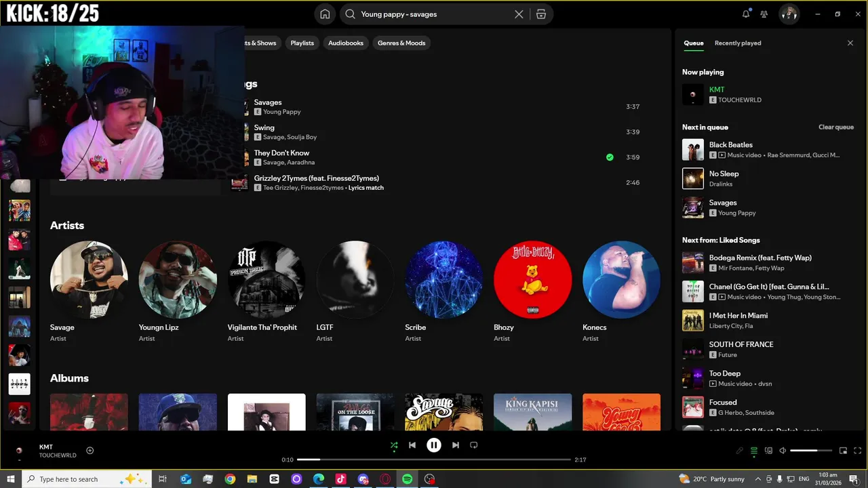Select Audiobooks filter chip

point(346,43)
